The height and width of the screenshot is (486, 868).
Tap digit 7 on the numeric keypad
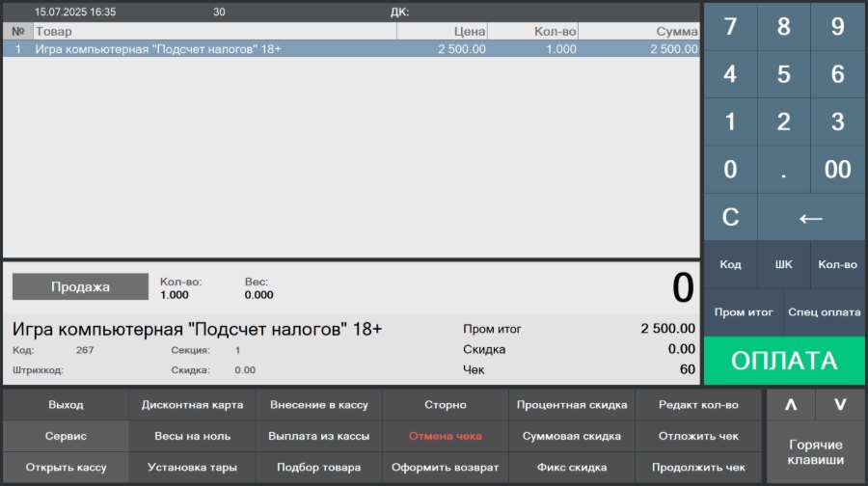730,27
